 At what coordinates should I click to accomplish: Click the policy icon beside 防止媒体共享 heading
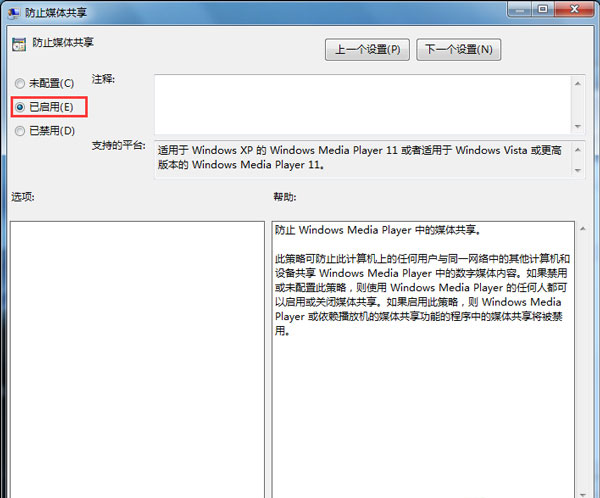19,45
